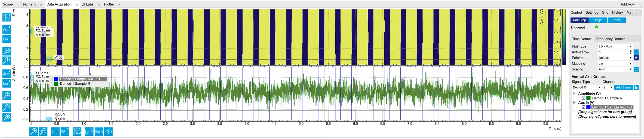
Task: Click the axis group tree icon next to Add Signal
Action: click(636, 87)
